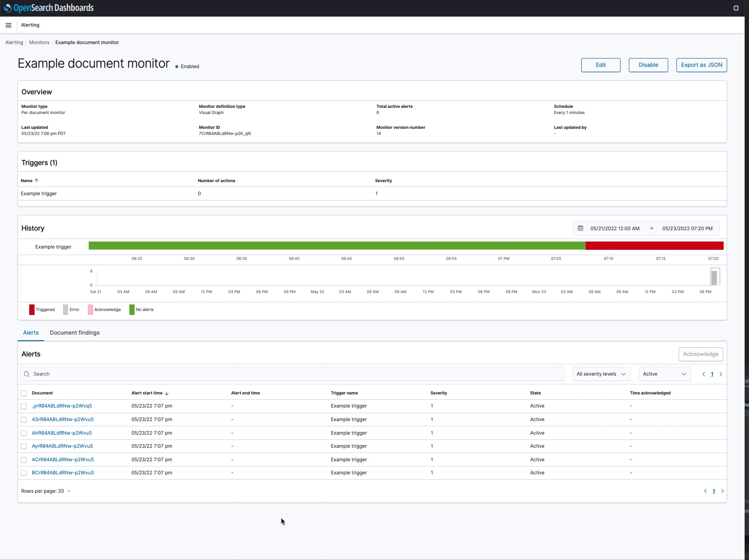Go to previous page arrow beside Active filter
The height and width of the screenshot is (560, 749).
click(704, 374)
